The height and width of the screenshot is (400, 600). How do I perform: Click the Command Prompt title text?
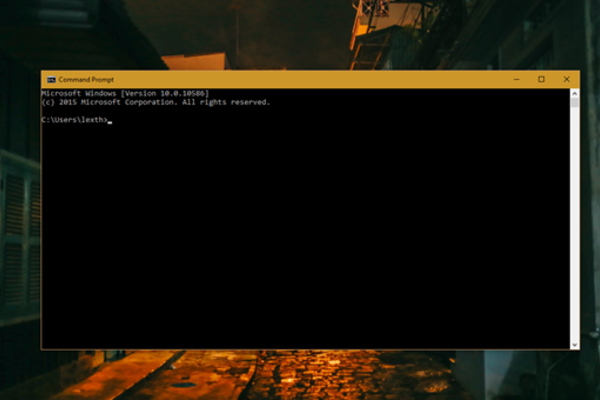pos(86,80)
